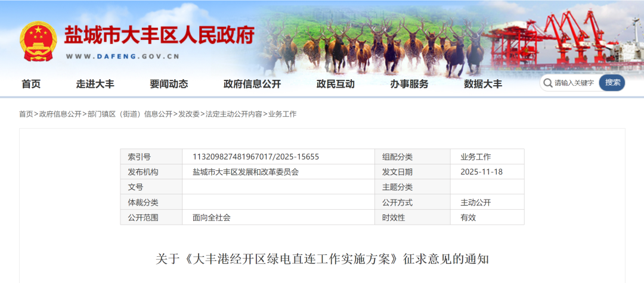Select the 业务工作 breadcrumb link
The image size is (644, 283).
pos(282,114)
